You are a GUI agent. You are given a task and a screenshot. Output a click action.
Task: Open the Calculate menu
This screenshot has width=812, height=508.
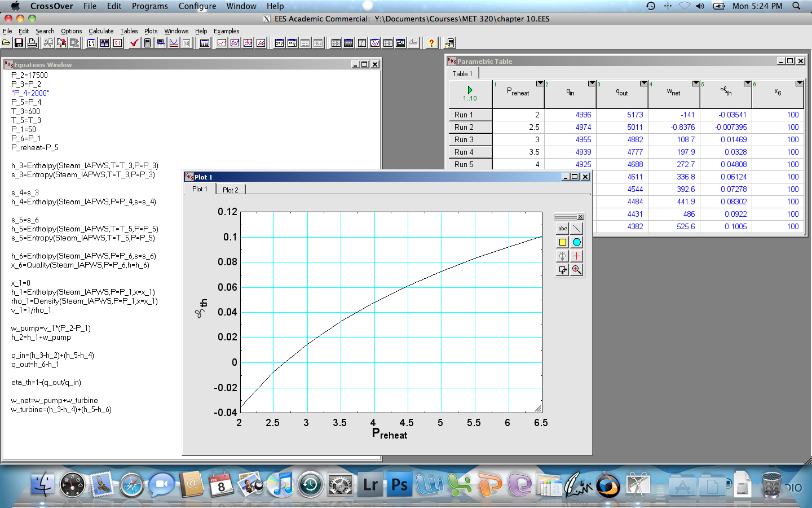pyautogui.click(x=101, y=31)
